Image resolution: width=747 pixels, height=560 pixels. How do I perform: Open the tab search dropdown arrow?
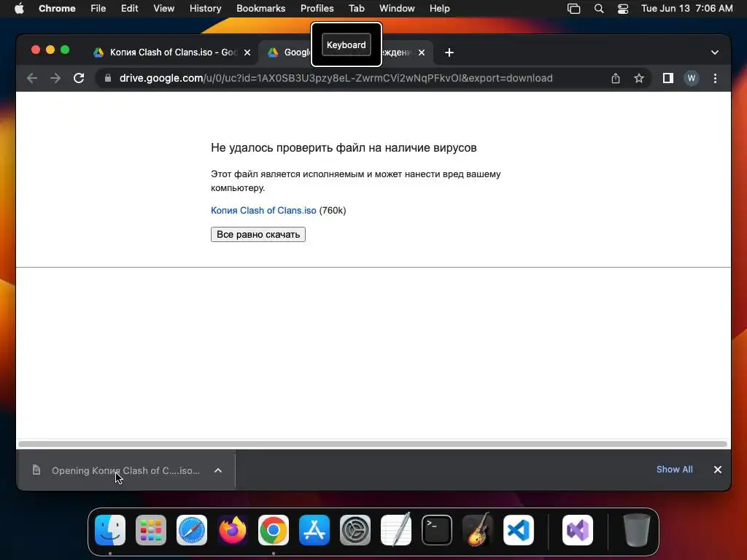[715, 52]
